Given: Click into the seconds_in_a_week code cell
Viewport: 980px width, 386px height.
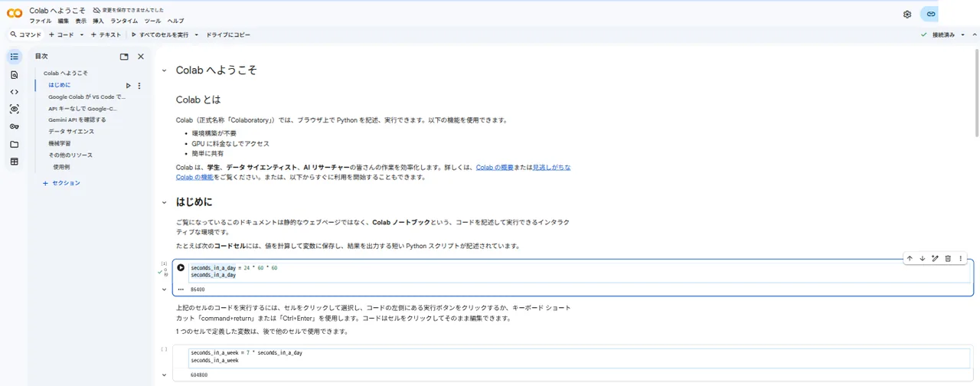Looking at the screenshot, I should [579, 357].
